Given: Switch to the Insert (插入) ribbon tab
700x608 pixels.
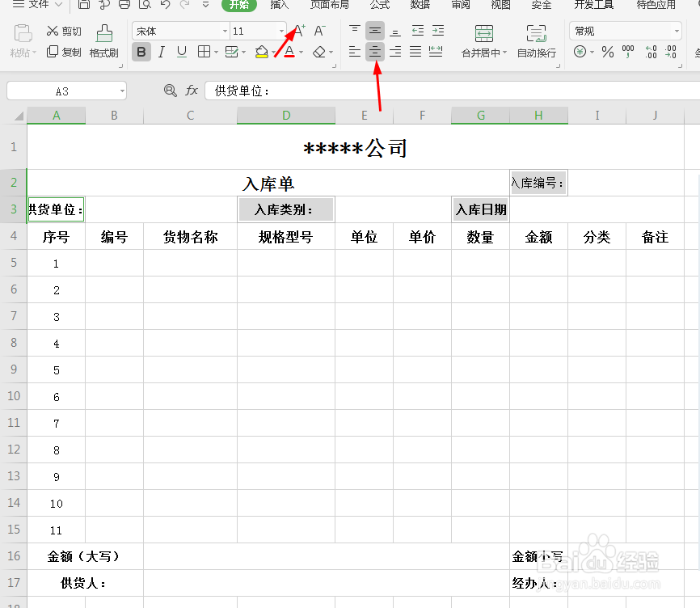Looking at the screenshot, I should 279,6.
